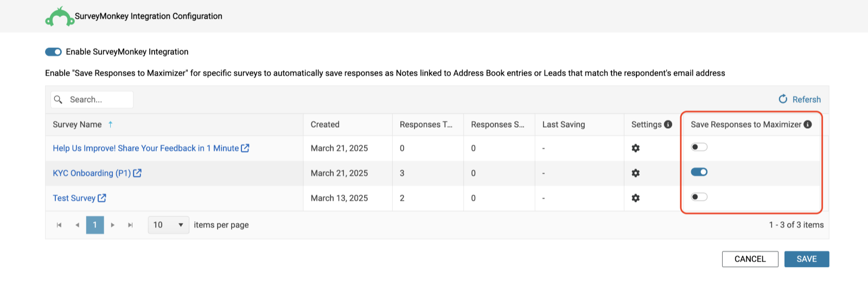Go to next page arrow in pager

coord(112,225)
